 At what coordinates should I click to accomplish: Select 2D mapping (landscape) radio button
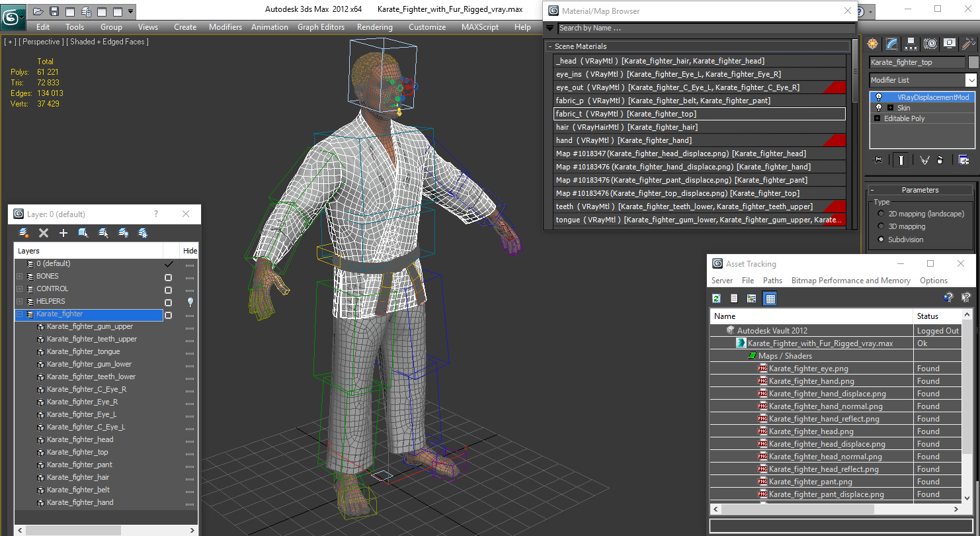tap(881, 214)
